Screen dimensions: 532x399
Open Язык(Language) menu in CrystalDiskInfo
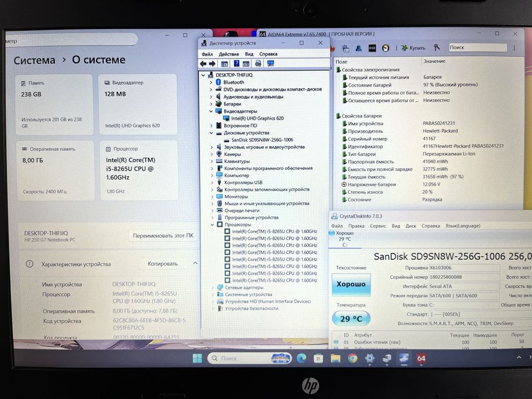[x=463, y=226]
